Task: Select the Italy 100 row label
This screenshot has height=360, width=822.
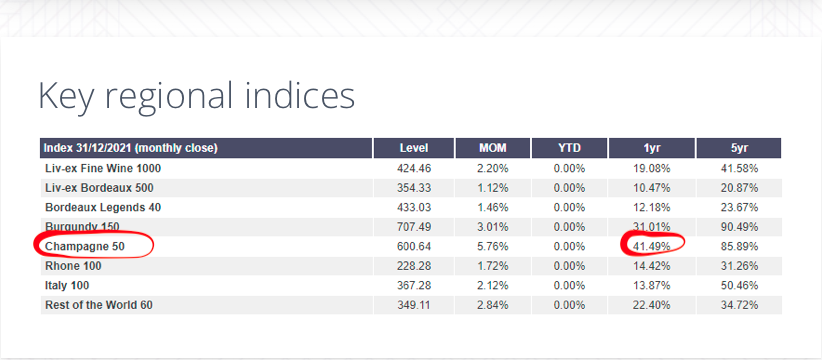Action: (x=67, y=286)
